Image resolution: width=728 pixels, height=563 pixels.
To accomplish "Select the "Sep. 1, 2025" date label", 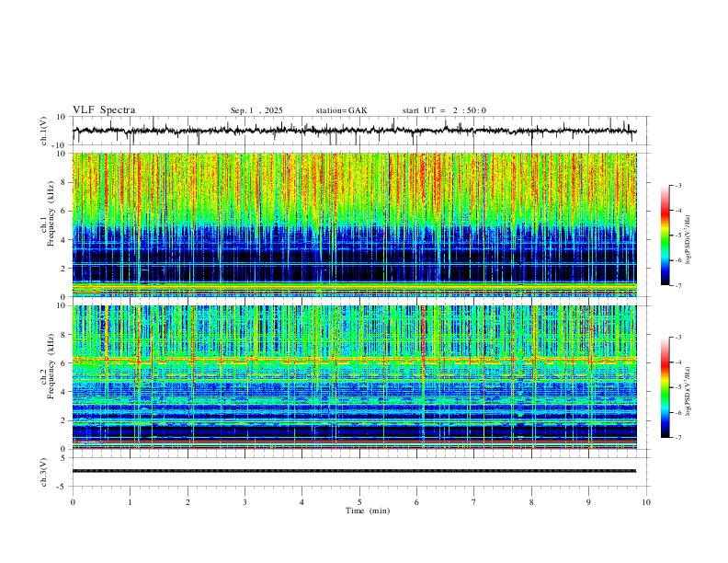I will coord(256,110).
